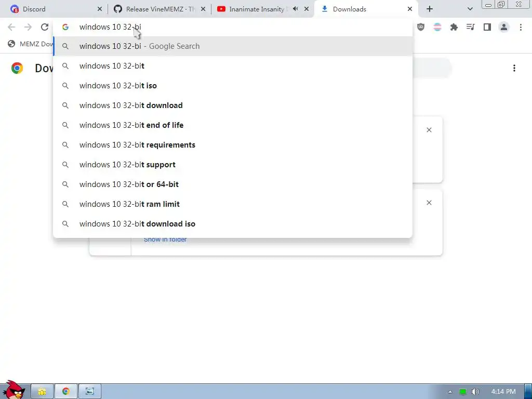Open the volume speaker tray icon
The height and width of the screenshot is (399, 532).
475,392
